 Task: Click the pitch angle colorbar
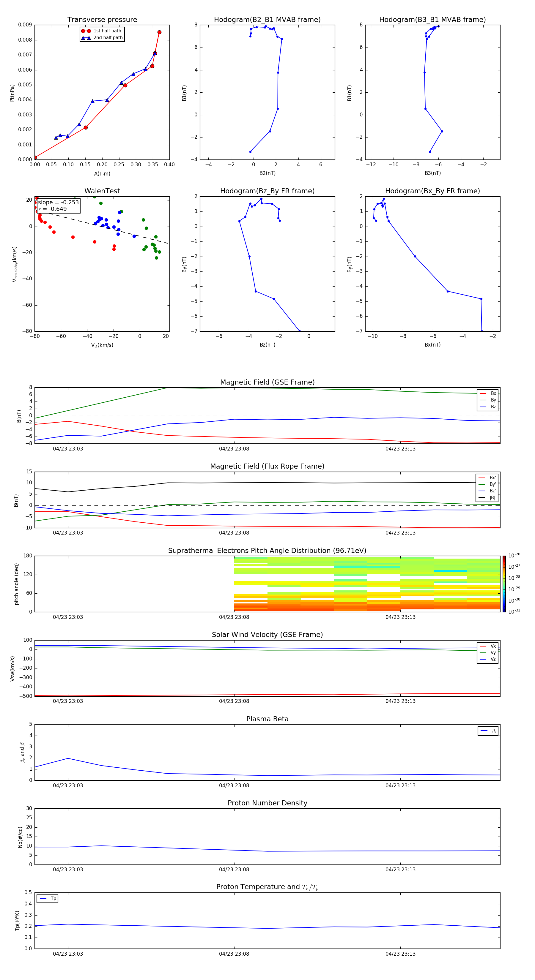coord(504,584)
